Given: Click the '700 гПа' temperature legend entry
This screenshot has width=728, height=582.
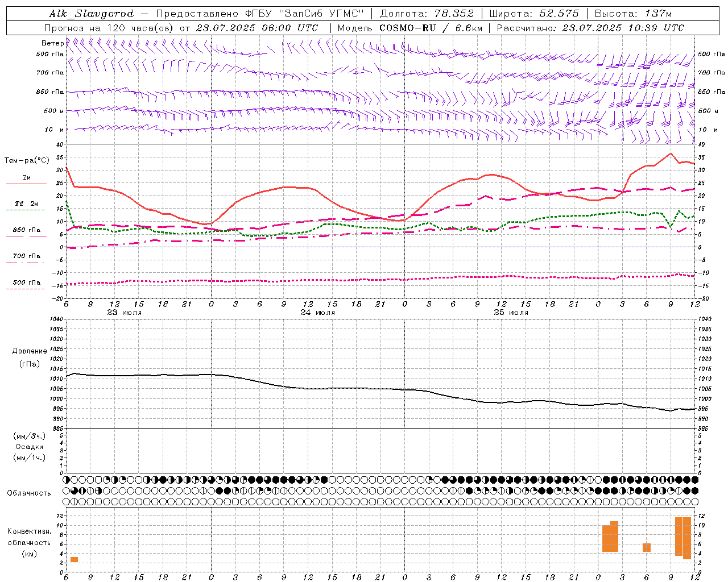Looking at the screenshot, I should click(x=26, y=256).
